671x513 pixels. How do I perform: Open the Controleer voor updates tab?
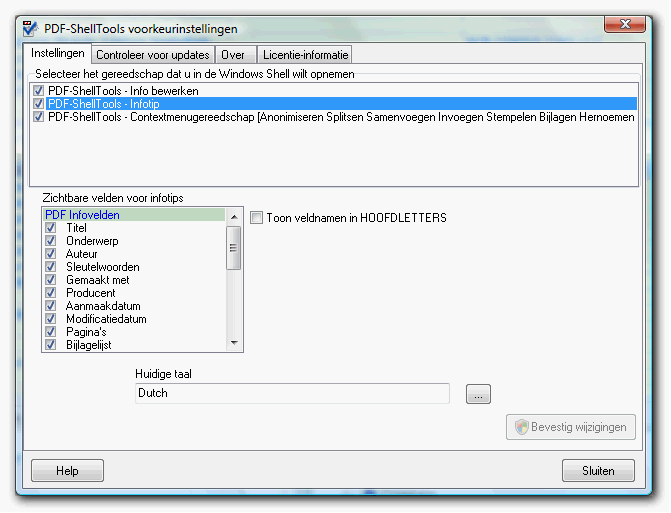pos(153,55)
